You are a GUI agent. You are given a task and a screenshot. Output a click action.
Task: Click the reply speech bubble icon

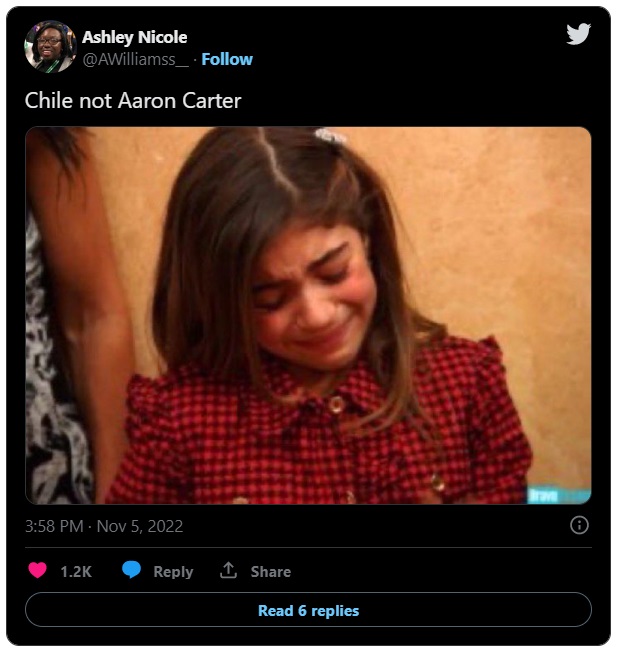pos(132,571)
